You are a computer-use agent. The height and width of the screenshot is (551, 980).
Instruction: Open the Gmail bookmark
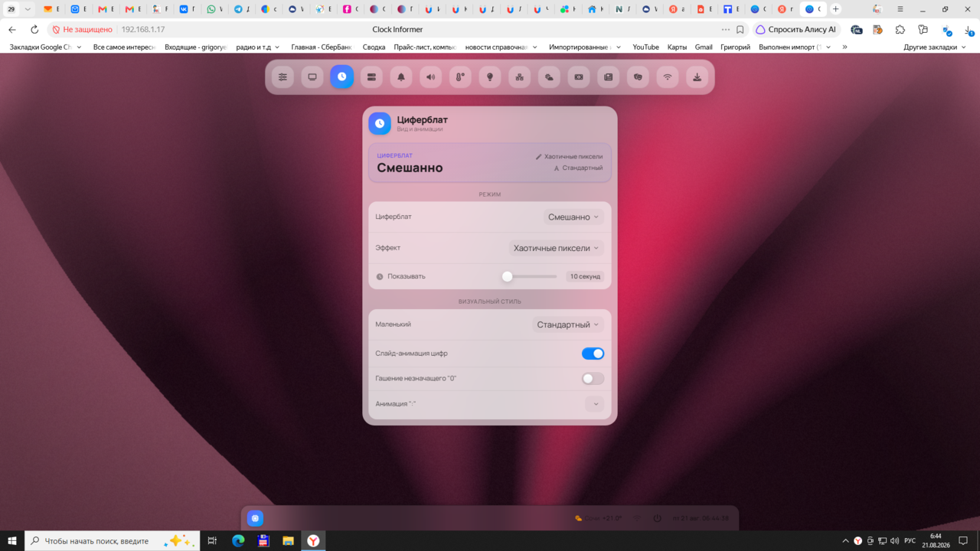click(704, 47)
